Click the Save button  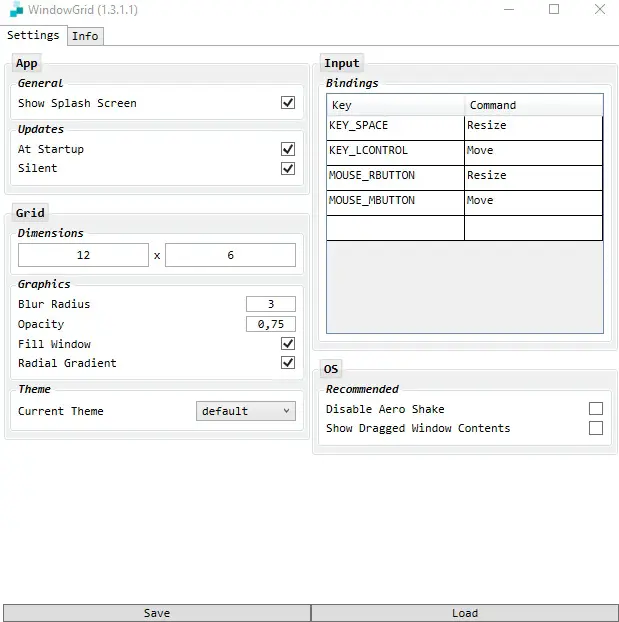point(157,613)
